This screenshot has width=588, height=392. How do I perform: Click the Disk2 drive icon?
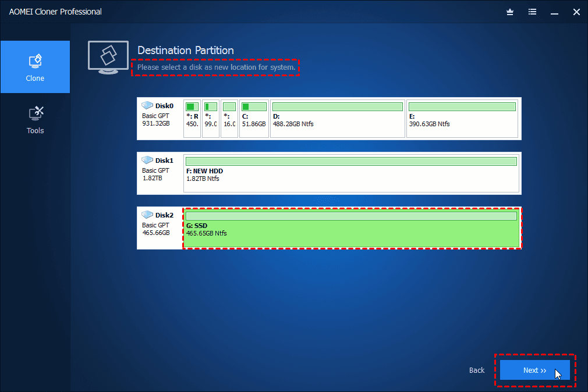(147, 215)
